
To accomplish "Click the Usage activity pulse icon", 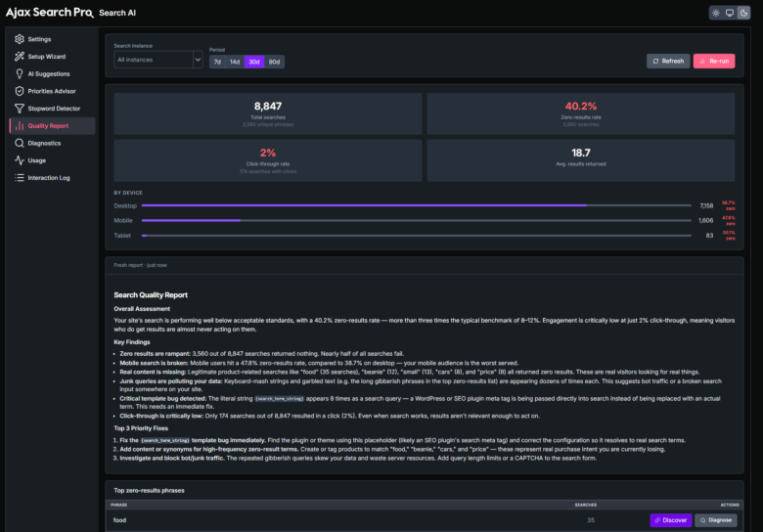I will point(19,160).
